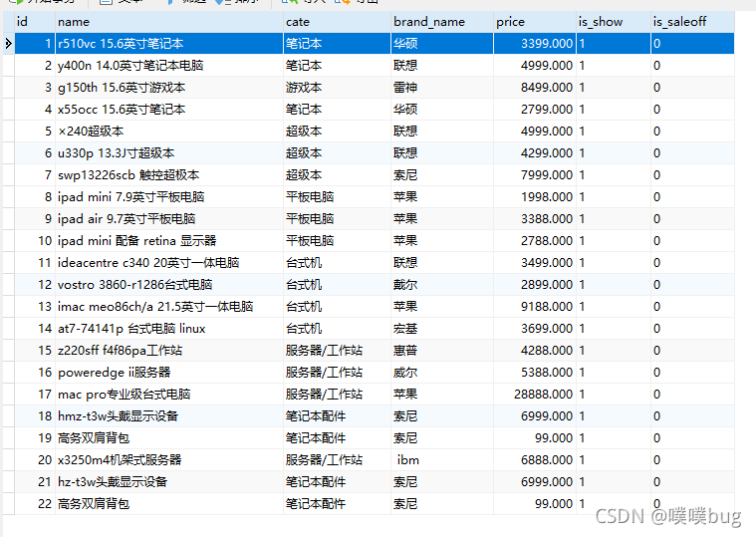756x537 pixels.
Task: Click the name column header
Action: pos(168,22)
